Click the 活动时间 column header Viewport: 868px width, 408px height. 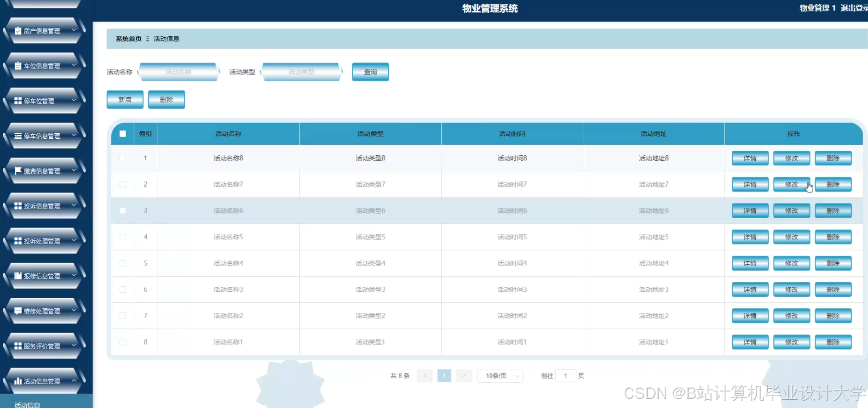tap(512, 134)
